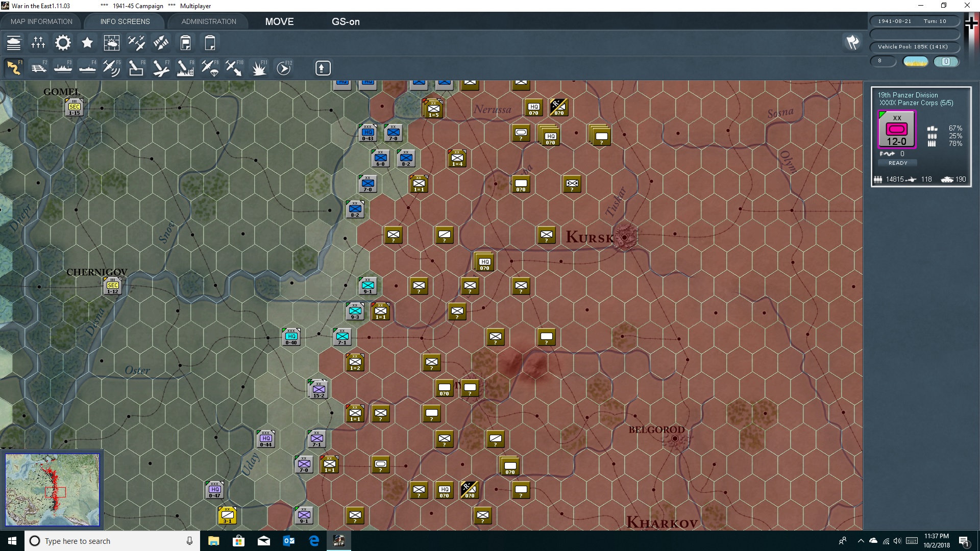Click the ice level 0 indicator
This screenshot has height=551, width=980.
[x=946, y=61]
